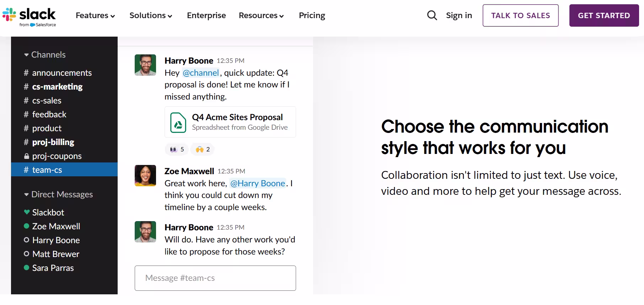The height and width of the screenshot is (305, 644).
Task: Click the Talk to Sales button
Action: coord(520,15)
